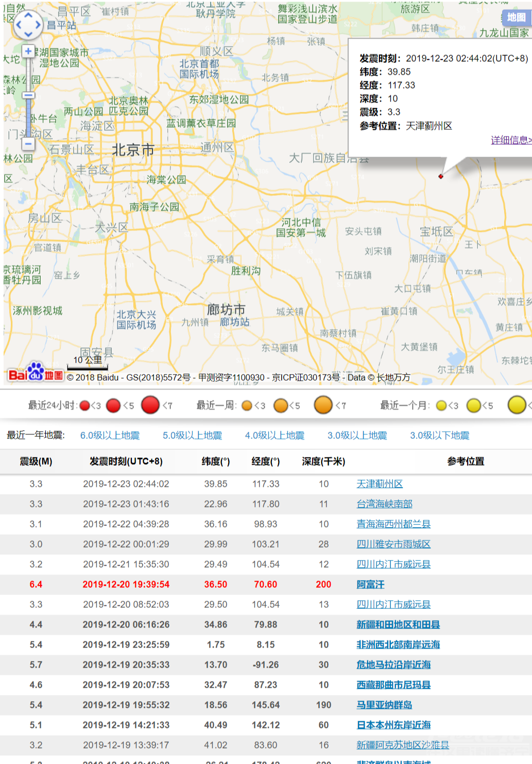Pan the map west using the compass left arrow
Image resolution: width=532 pixels, height=764 pixels.
[x=20, y=25]
